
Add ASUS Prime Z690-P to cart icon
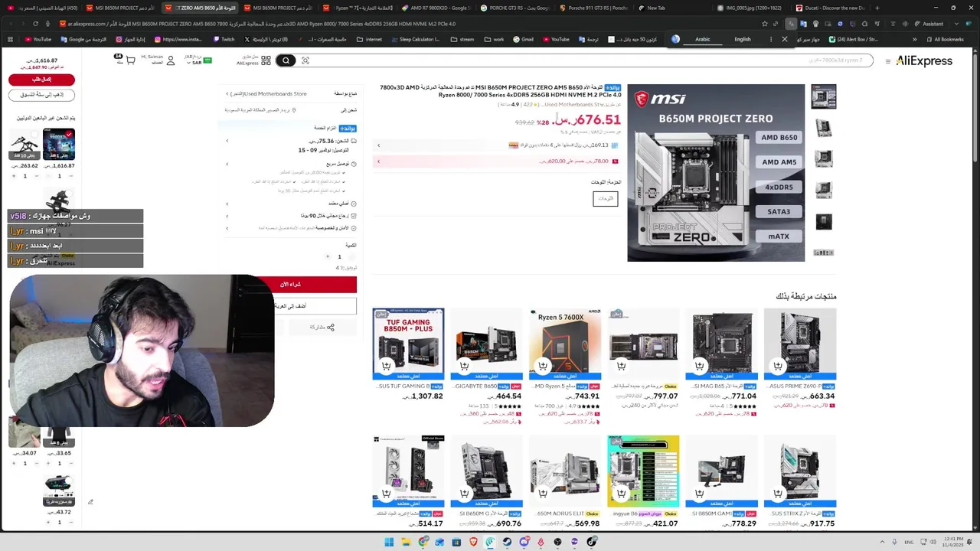tap(777, 366)
